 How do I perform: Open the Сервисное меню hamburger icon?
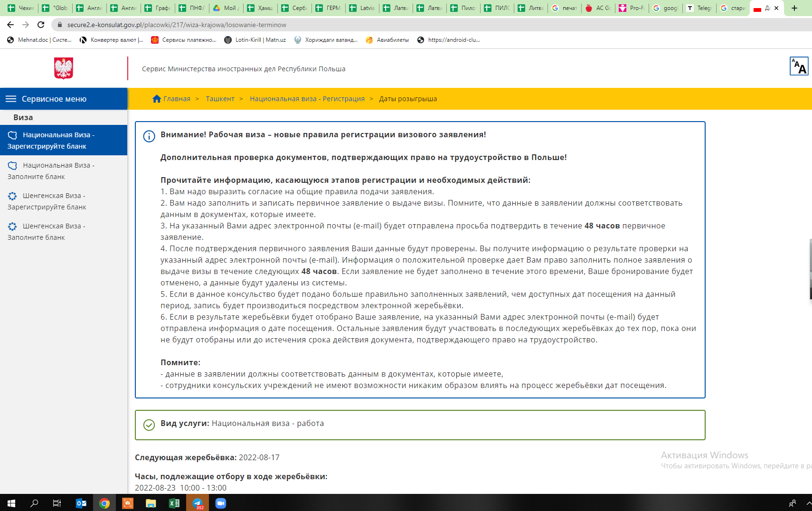(x=11, y=99)
